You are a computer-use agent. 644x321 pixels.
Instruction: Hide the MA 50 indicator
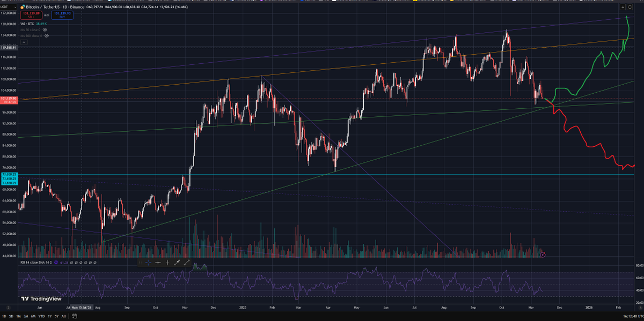45,30
